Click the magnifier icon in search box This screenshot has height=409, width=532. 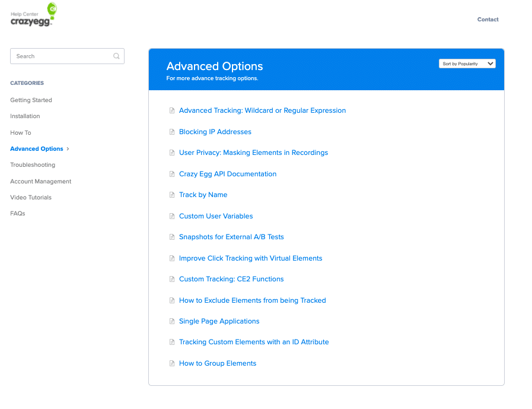point(116,56)
